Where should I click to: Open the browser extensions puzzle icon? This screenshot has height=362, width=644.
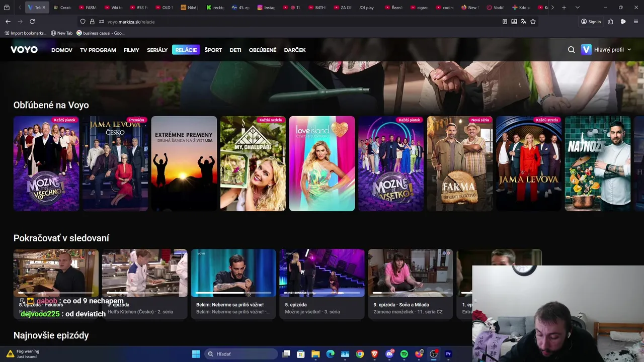click(611, 22)
